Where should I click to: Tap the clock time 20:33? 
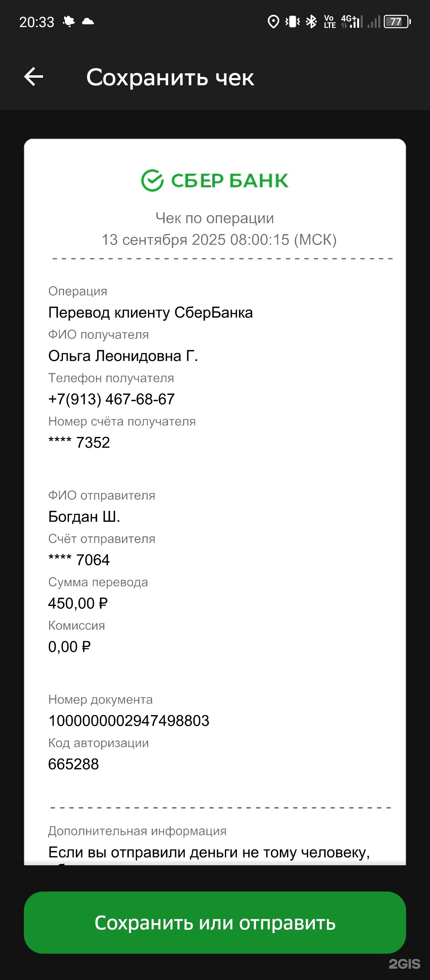pos(37,22)
